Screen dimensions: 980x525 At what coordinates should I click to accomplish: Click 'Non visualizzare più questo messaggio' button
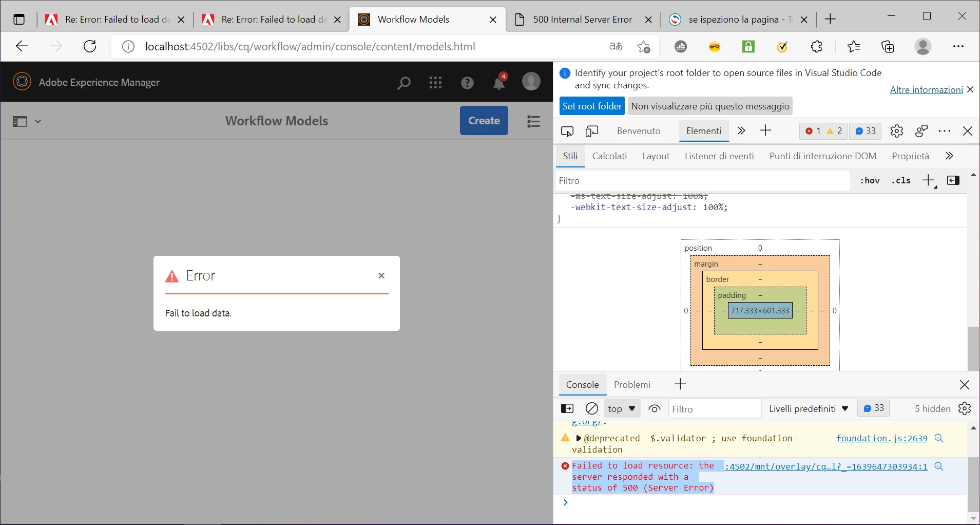710,106
